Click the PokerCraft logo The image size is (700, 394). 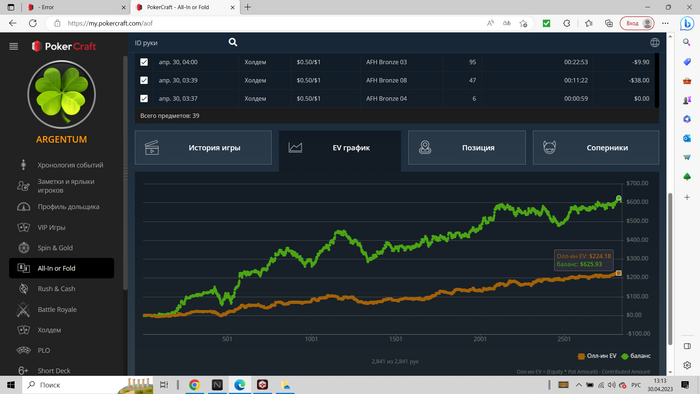point(64,46)
